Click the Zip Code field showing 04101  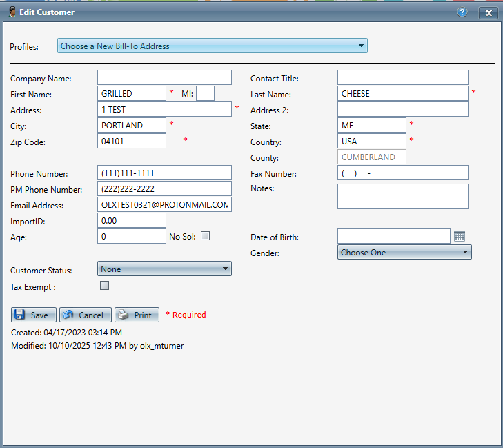coord(132,141)
